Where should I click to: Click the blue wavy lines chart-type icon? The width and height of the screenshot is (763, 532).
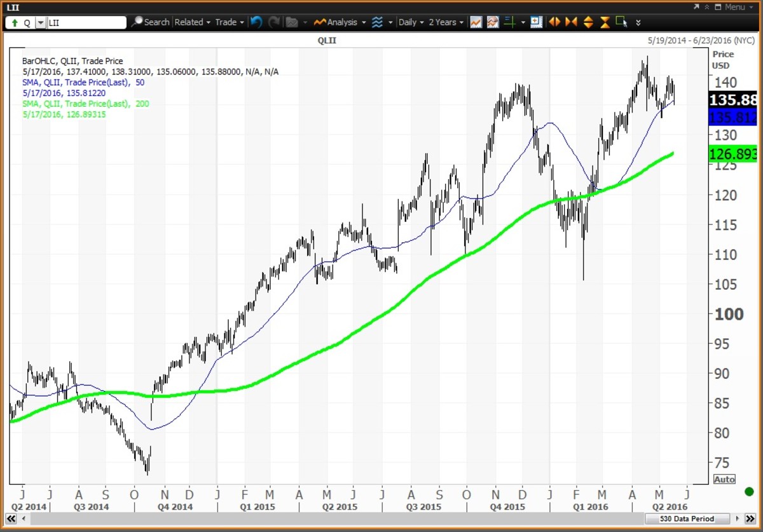[377, 22]
